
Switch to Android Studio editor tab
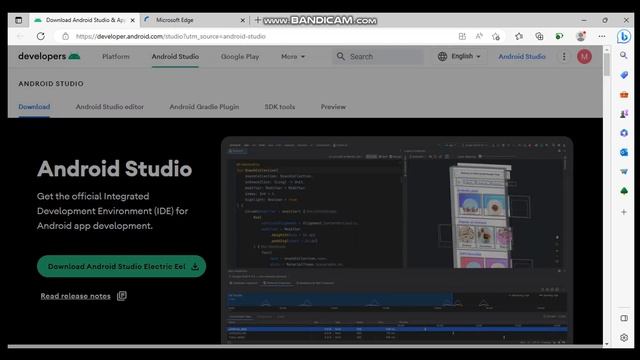[109, 107]
